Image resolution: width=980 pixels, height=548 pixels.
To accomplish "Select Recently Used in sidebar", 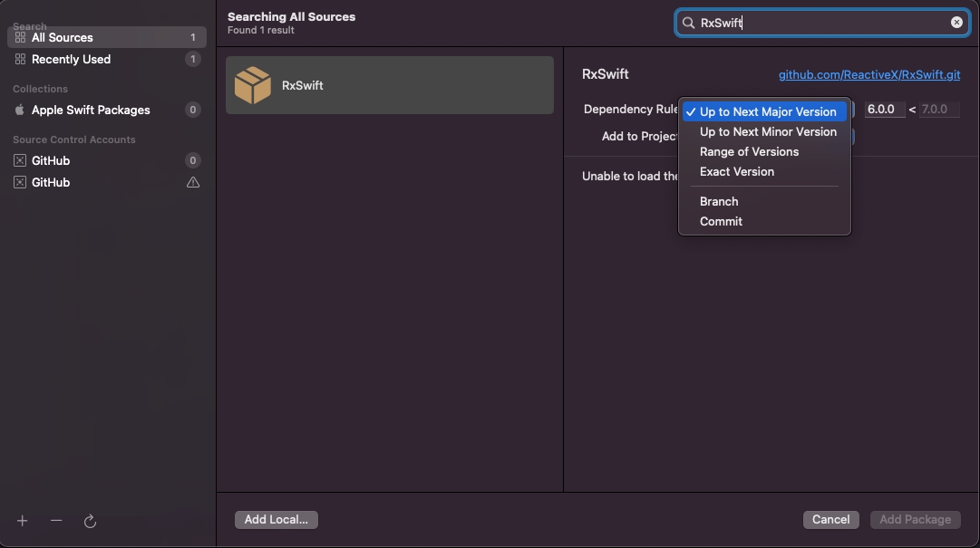I will [x=71, y=59].
